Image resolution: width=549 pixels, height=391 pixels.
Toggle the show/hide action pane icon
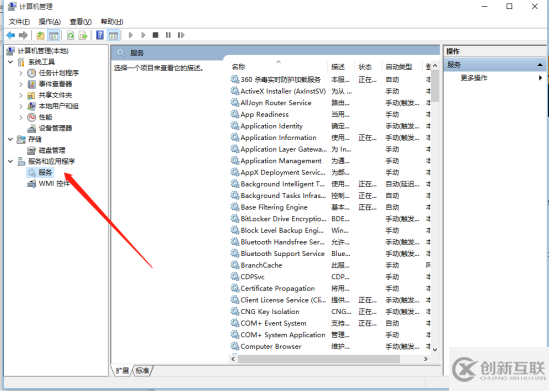(x=113, y=35)
